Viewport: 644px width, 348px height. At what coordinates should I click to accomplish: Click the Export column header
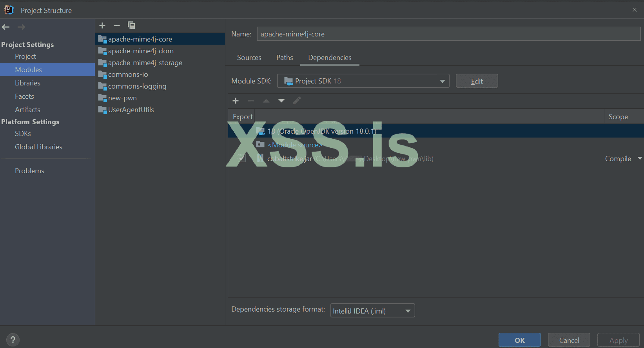pyautogui.click(x=243, y=117)
